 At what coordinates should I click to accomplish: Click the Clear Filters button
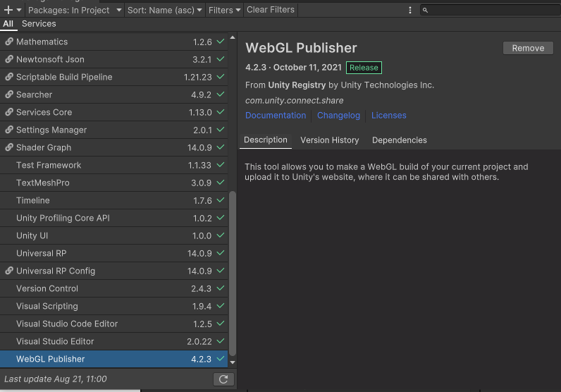click(x=271, y=10)
